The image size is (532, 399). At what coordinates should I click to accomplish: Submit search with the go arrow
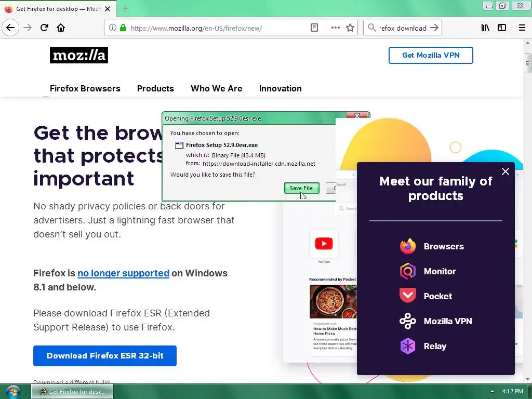[434, 28]
